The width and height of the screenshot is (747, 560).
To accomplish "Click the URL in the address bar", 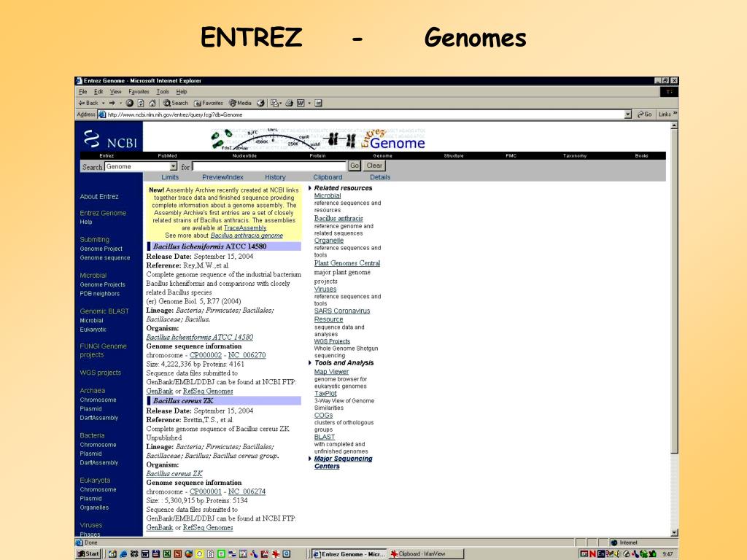I will 175,114.
